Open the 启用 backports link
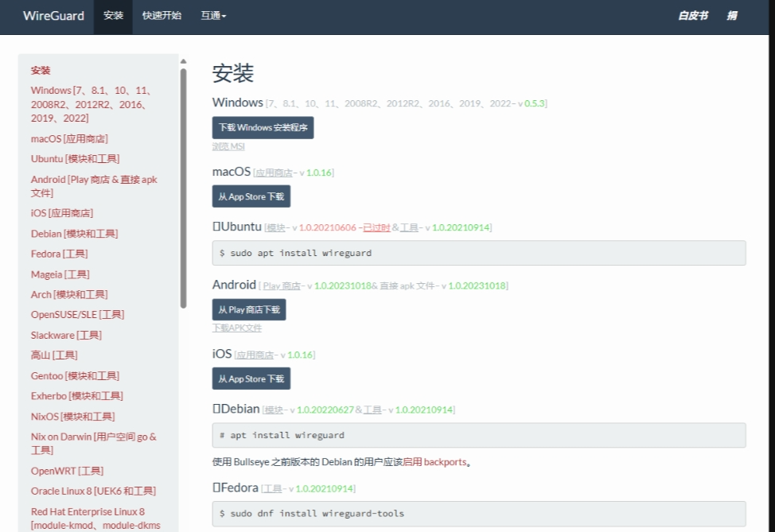Viewport: 775px width, 532px height. tap(434, 462)
